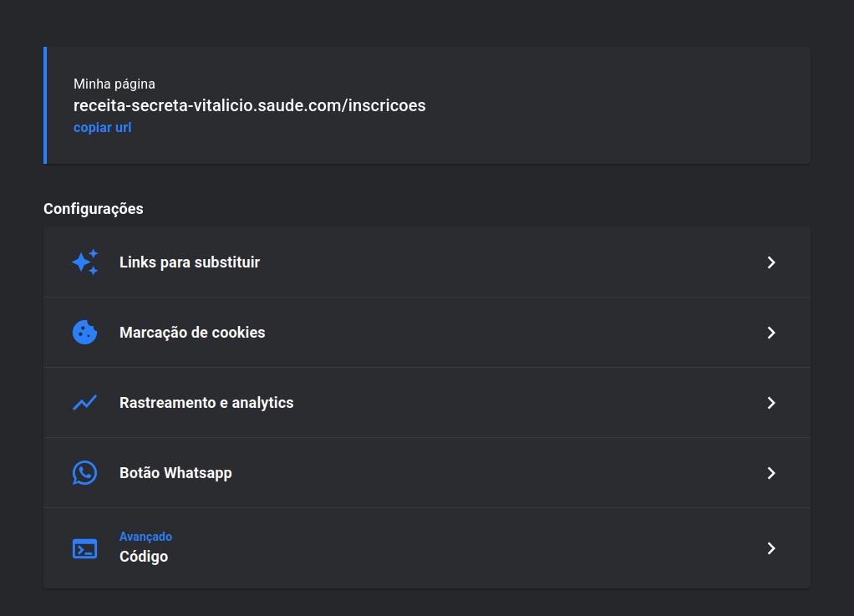Screen dimensions: 854x616
Task: Click the blue Avançado tag
Action: [x=145, y=537]
